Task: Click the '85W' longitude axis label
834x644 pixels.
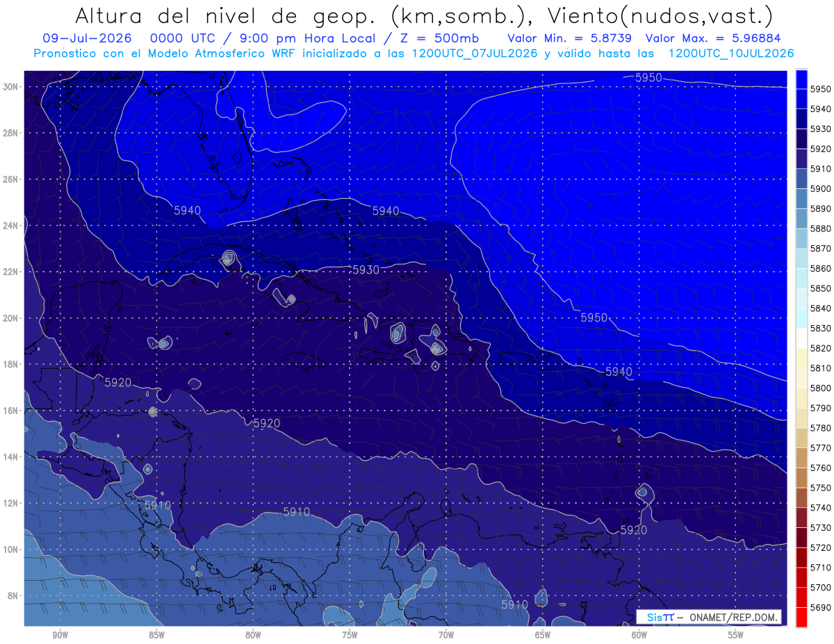Action: click(156, 635)
